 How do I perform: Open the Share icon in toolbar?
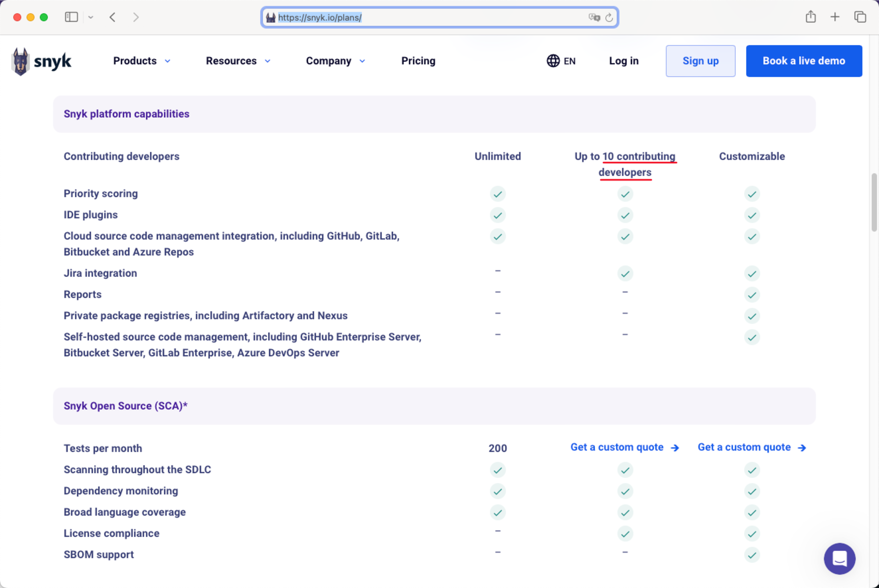[x=811, y=17]
